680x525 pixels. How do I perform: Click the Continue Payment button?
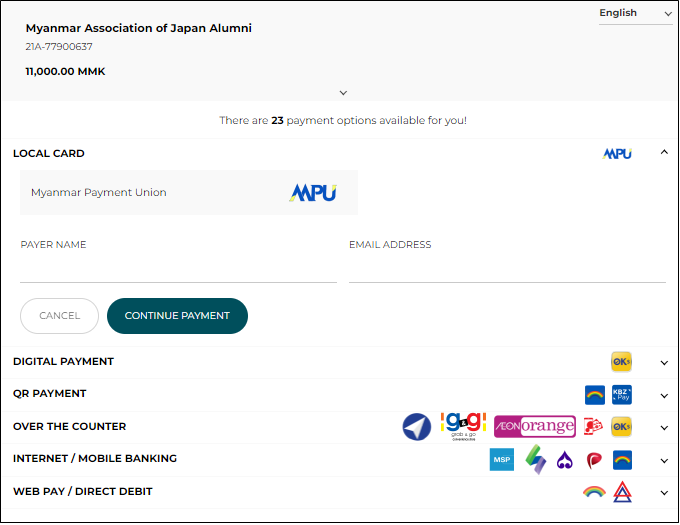[177, 316]
